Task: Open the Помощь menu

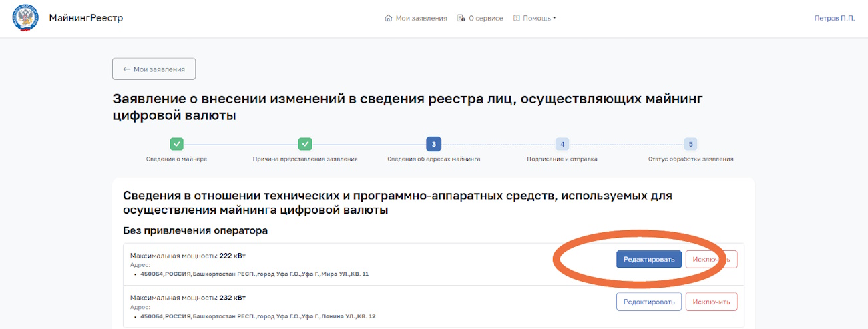Action: click(x=535, y=18)
